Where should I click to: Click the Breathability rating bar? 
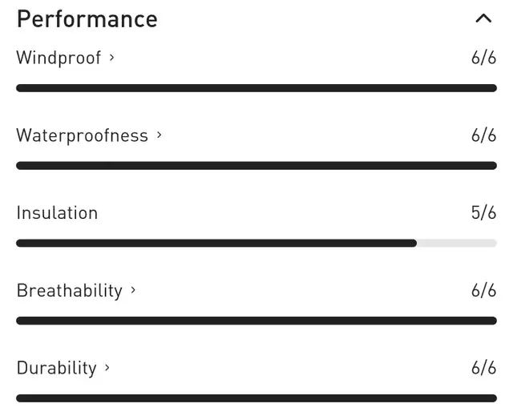coord(256,321)
